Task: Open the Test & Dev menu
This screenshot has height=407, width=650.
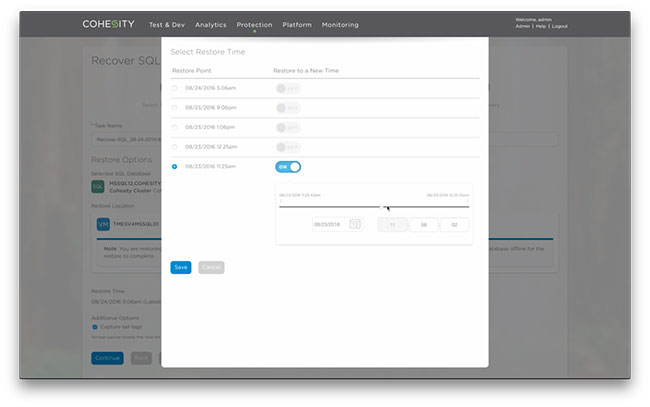Action: (167, 24)
